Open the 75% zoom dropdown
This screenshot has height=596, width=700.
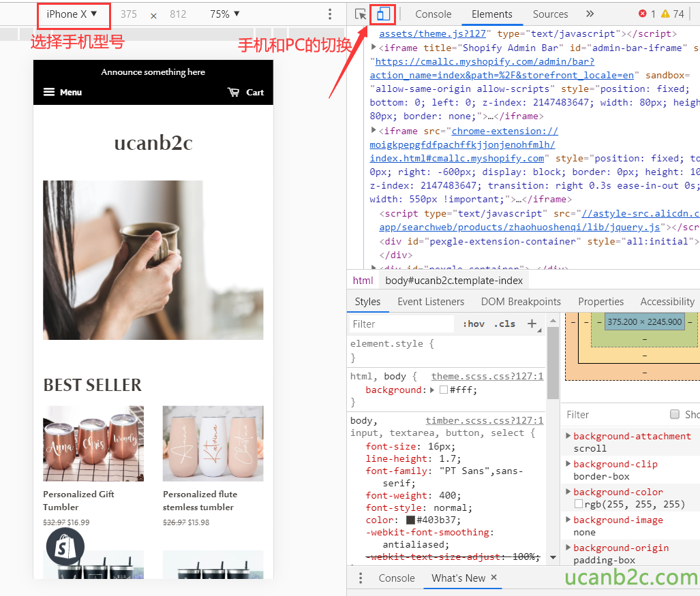click(x=224, y=14)
